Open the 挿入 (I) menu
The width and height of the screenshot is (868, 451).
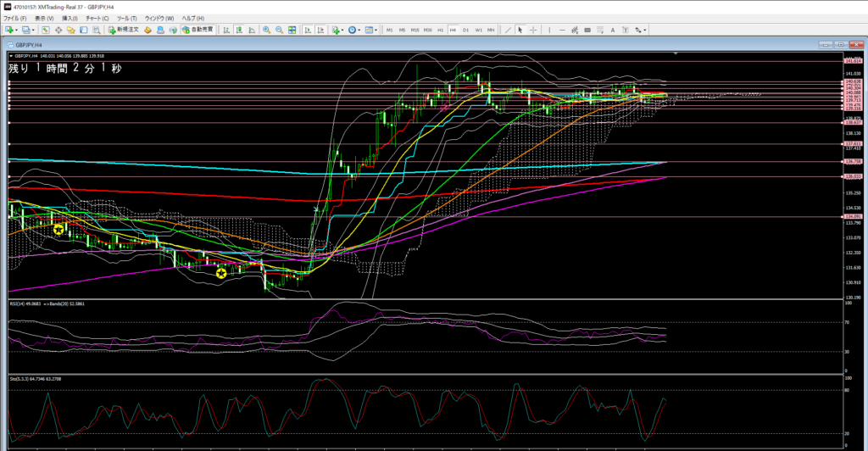(70, 19)
